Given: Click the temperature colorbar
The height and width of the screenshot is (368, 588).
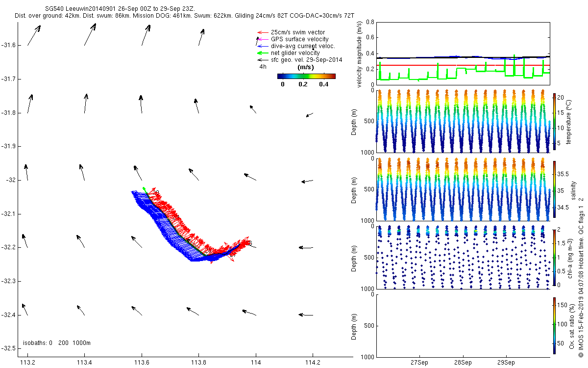Looking at the screenshot, I should [554, 121].
